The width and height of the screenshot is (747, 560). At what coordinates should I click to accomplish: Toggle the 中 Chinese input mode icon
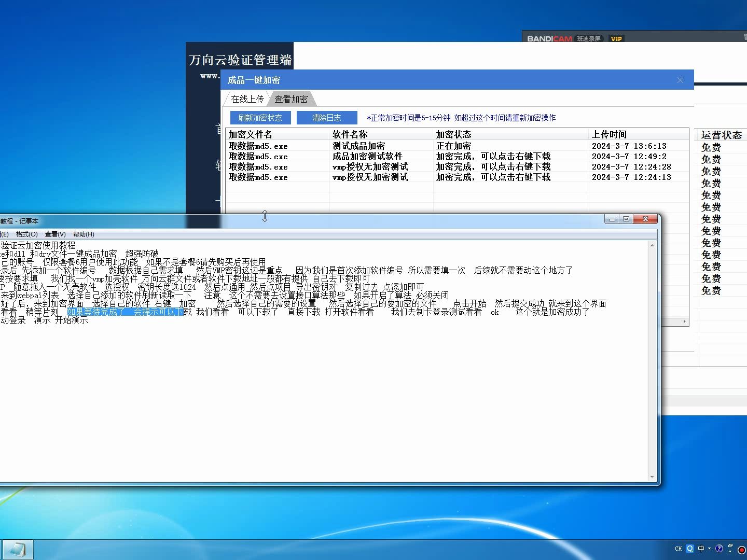coord(701,549)
